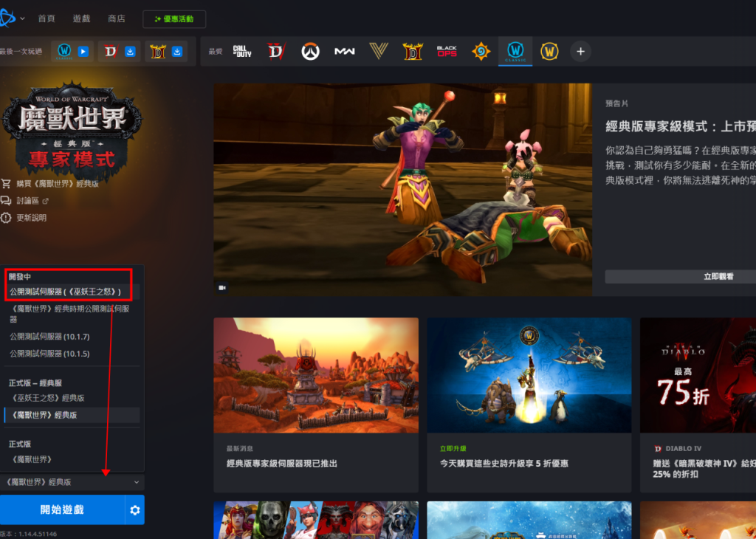Select the highlighted 《魔獸世界》經典版 menu option

click(x=72, y=415)
